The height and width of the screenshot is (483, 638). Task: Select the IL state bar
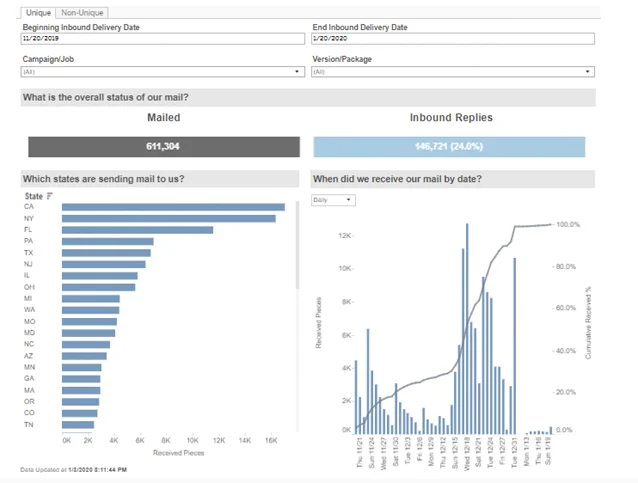coord(100,275)
